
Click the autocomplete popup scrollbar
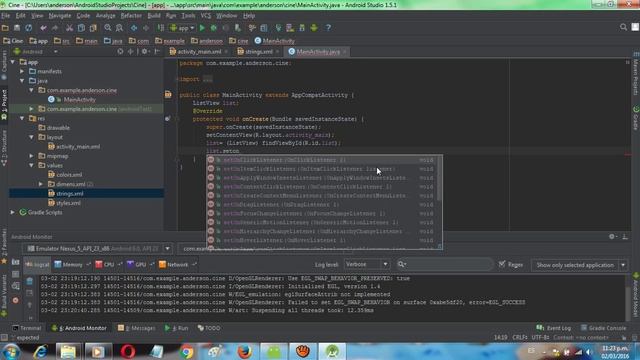439,179
